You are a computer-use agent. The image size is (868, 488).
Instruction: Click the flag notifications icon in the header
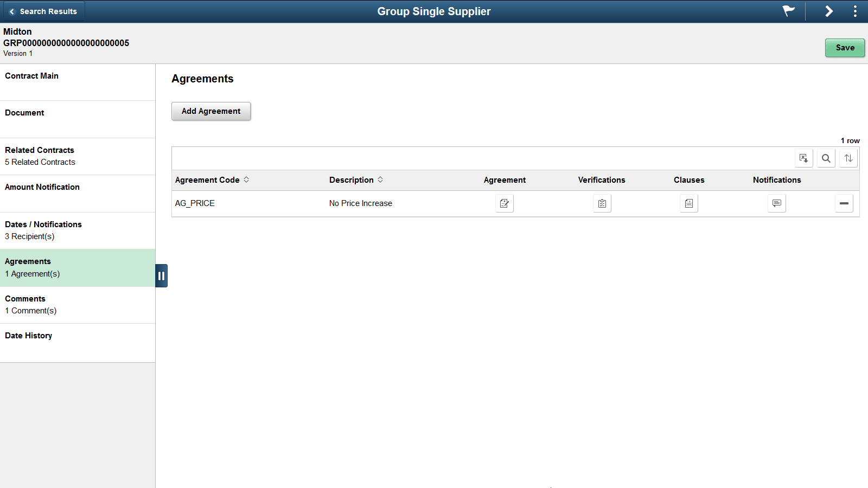788,11
